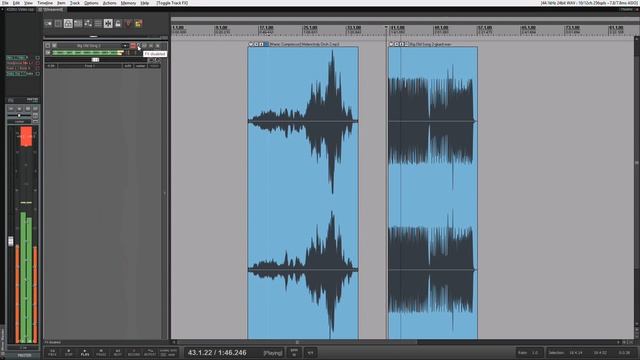Open the Options menu
This screenshot has width=640, height=360.
pyautogui.click(x=91, y=3)
